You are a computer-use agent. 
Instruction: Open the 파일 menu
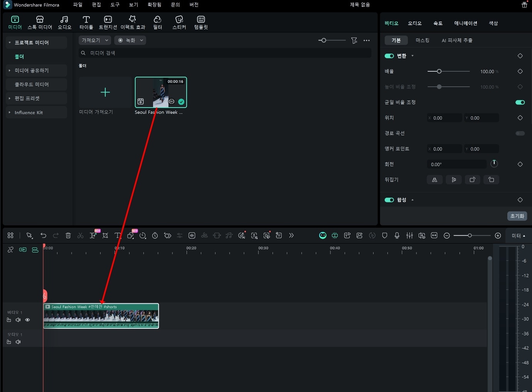pos(78,5)
